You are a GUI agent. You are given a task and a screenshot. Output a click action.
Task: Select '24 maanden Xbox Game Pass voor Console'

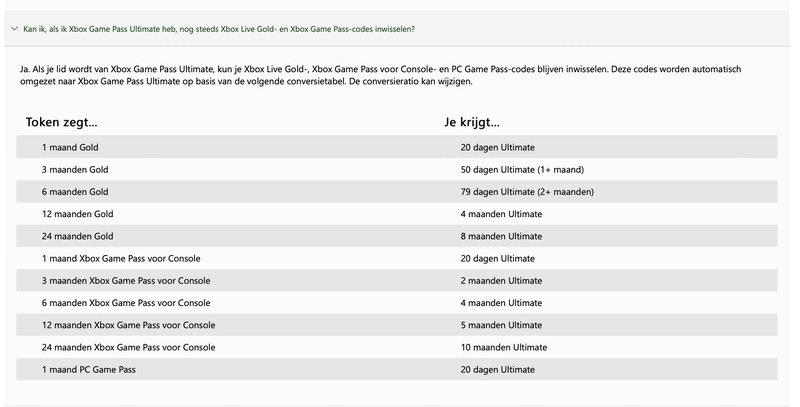point(129,347)
